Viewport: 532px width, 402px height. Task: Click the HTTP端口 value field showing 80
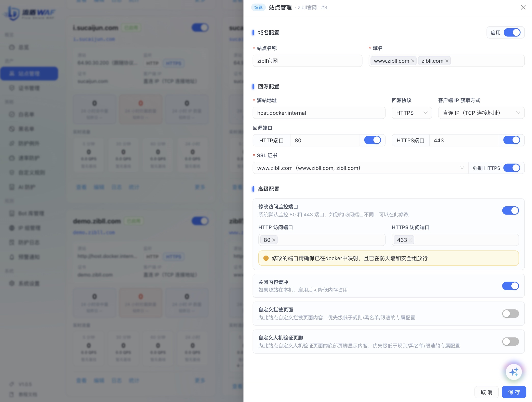[325, 140]
